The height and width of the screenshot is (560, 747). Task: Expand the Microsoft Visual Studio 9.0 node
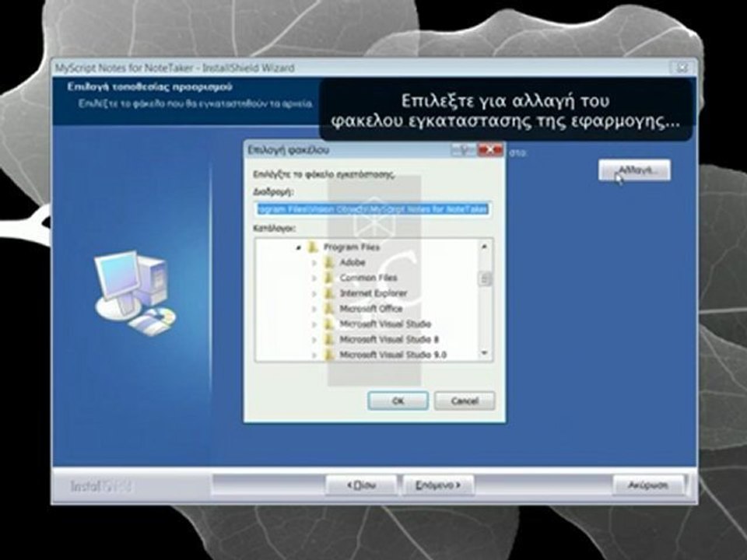click(x=314, y=355)
